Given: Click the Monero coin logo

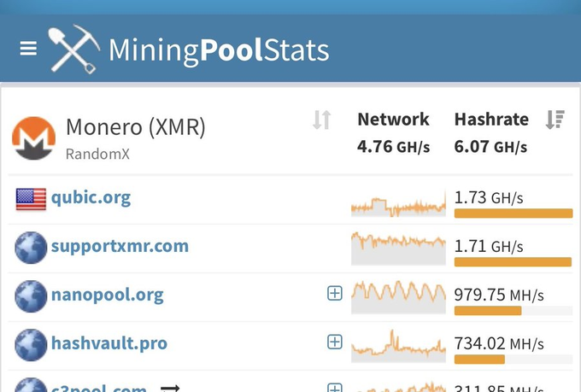Looking at the screenshot, I should (x=33, y=138).
